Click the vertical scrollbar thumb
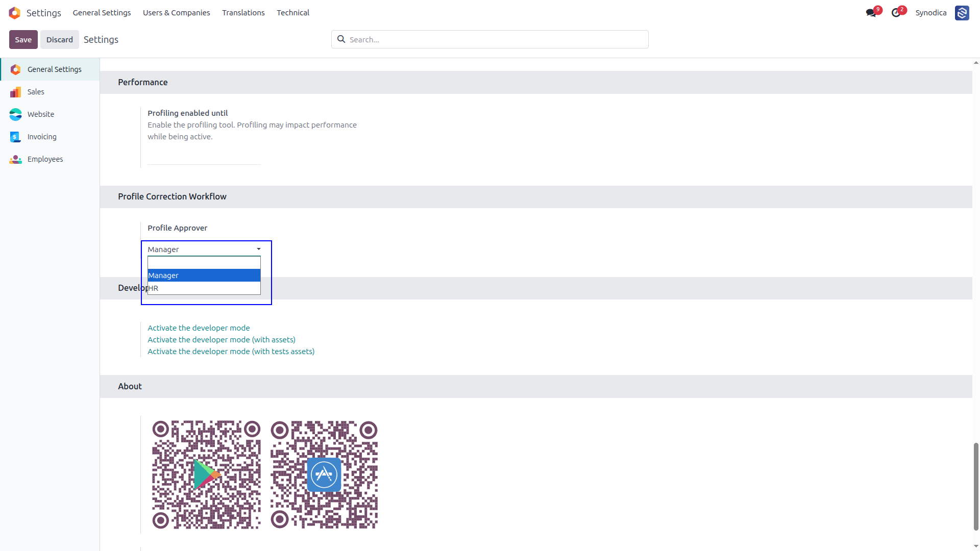The image size is (980, 551). tap(976, 486)
